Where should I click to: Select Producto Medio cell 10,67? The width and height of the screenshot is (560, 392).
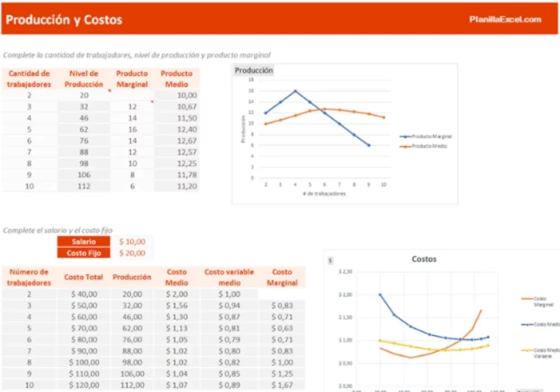[x=177, y=107]
